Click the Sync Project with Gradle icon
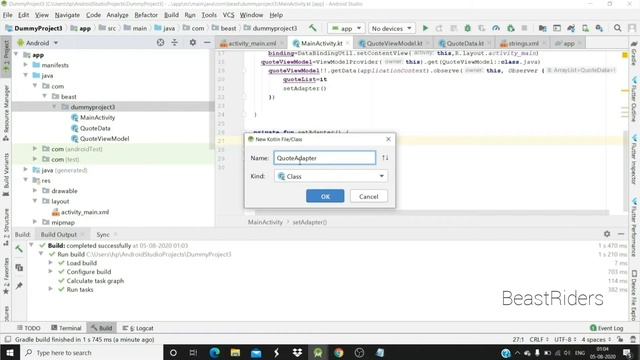The width and height of the screenshot is (640, 360). click(571, 28)
